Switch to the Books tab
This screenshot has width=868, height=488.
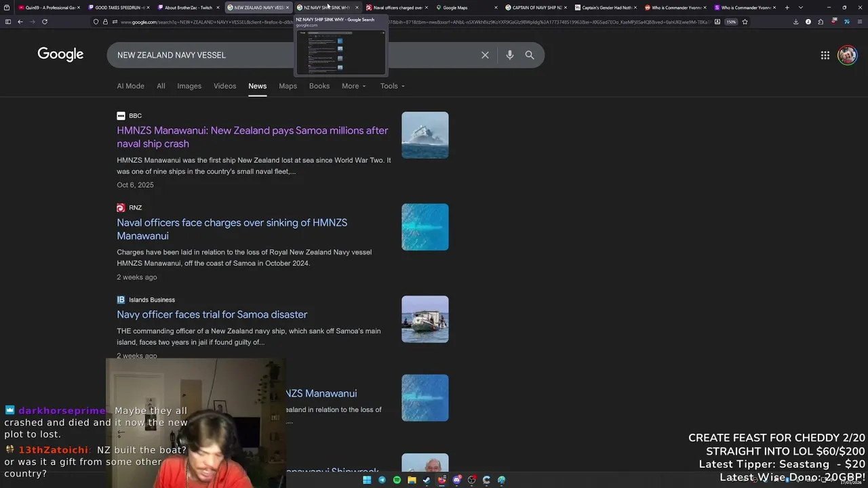(319, 86)
